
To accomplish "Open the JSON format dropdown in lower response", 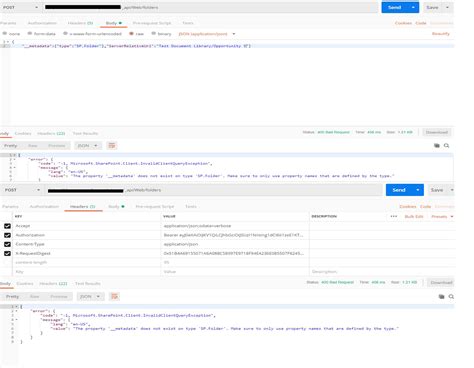I will point(90,296).
